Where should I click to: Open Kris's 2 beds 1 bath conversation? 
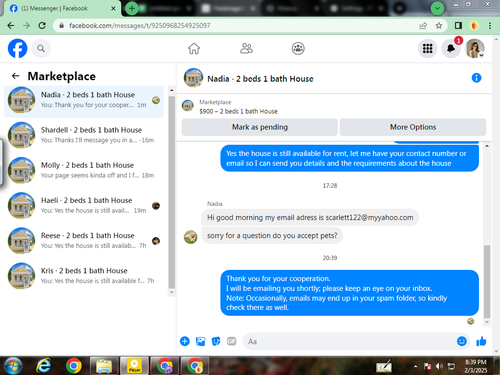(x=84, y=276)
